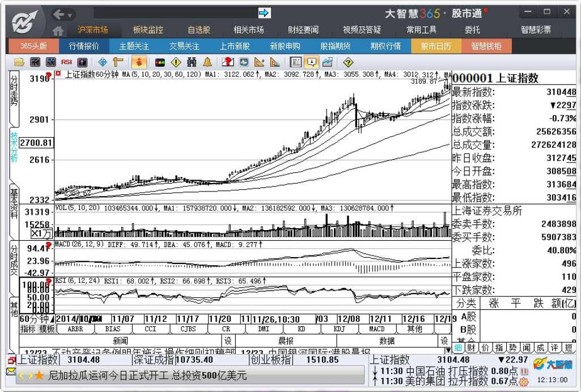This screenshot has width=581, height=392.
Task: Toggle the highlighted info speech-bubble icon
Action: 311,62
